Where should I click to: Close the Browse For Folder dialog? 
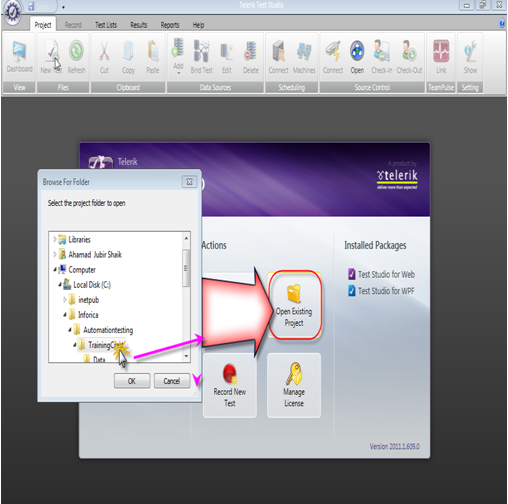point(189,182)
